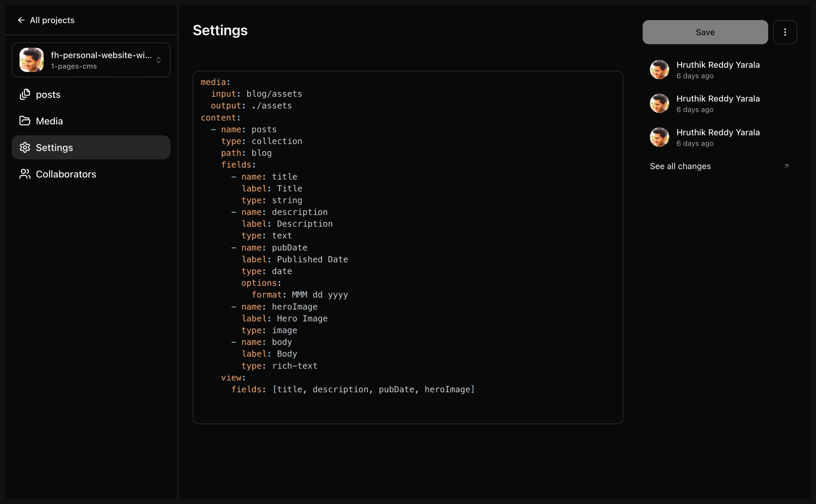The width and height of the screenshot is (816, 504).
Task: Click in the editor on 'view:' line
Action: pos(233,378)
